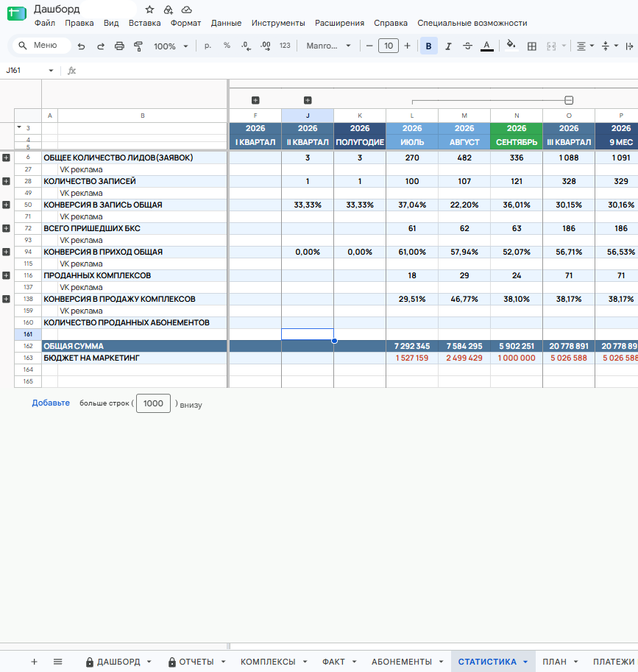
Task: Open the font family dropdown
Action: click(329, 46)
